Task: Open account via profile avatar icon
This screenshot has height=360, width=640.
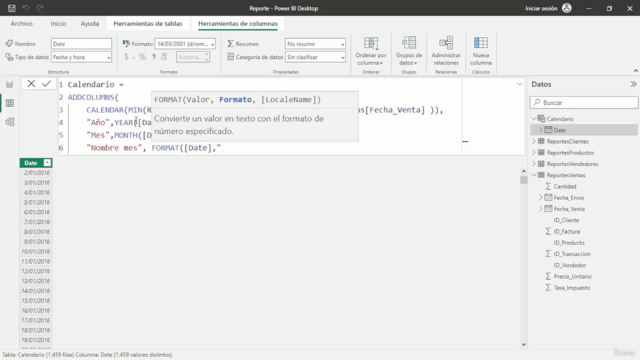Action: tap(567, 8)
